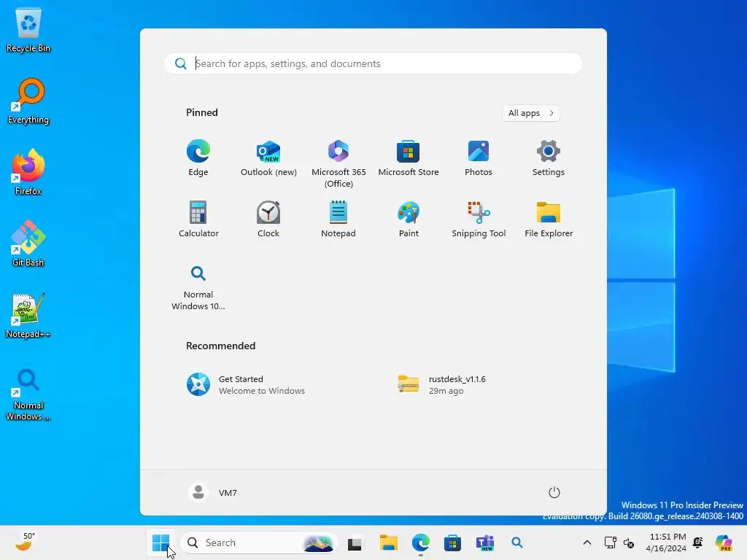Open Microsoft Store from the taskbar
747x560 pixels.
click(452, 542)
